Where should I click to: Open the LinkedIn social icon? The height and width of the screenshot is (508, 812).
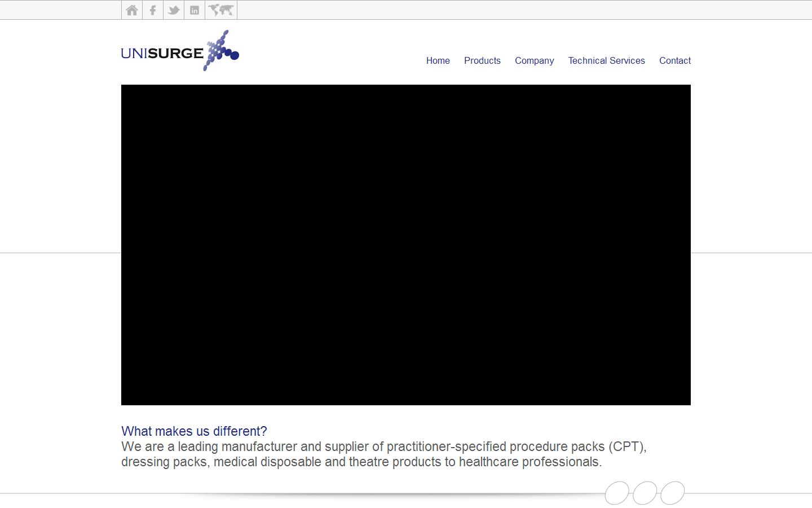pyautogui.click(x=194, y=10)
